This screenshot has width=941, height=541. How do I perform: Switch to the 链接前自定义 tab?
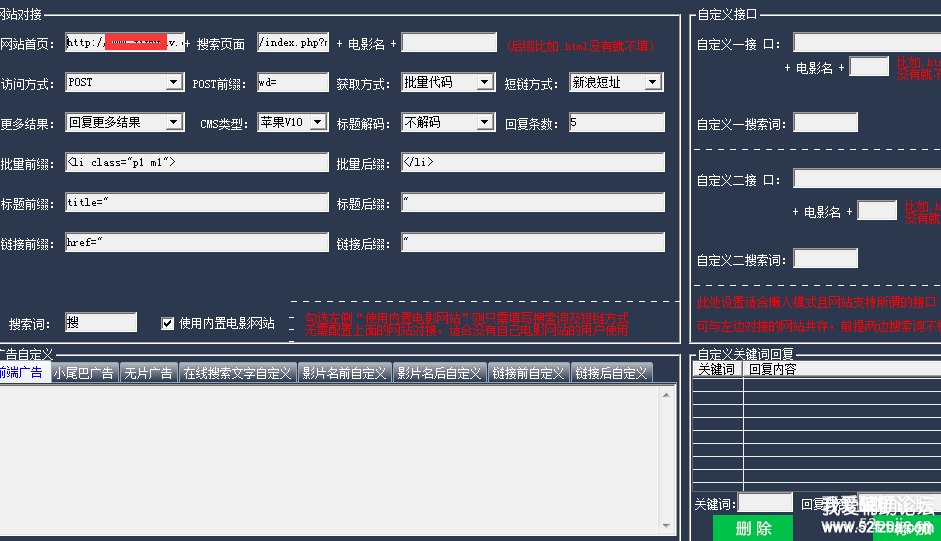pos(529,373)
